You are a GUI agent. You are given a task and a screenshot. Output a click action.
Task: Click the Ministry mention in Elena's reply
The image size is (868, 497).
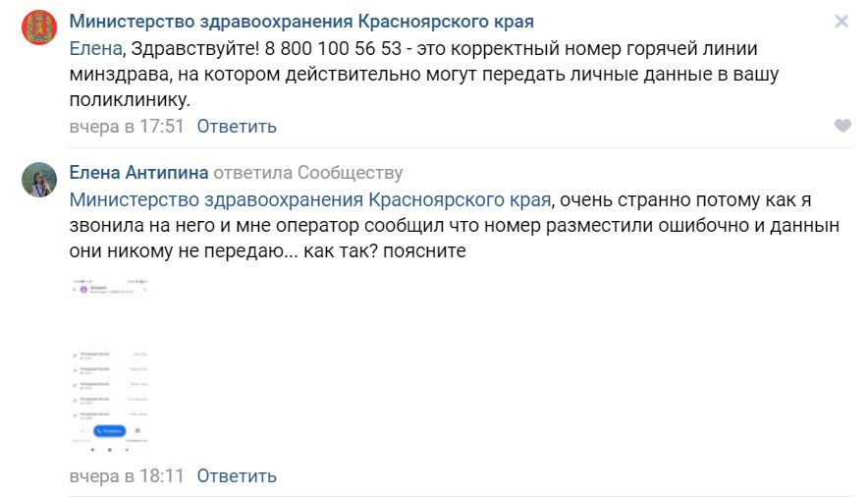point(310,199)
